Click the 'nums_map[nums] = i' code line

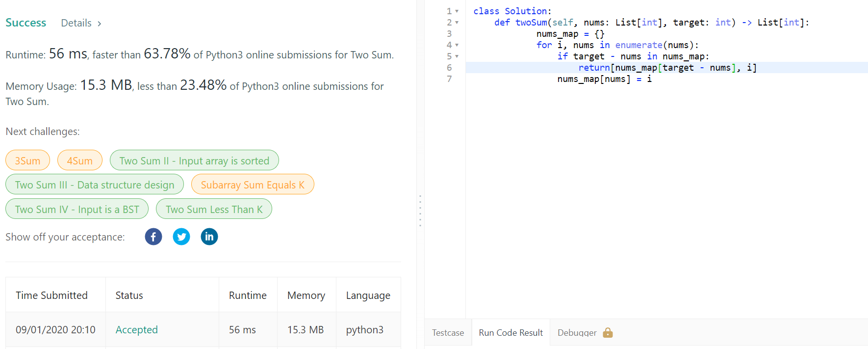tap(604, 79)
